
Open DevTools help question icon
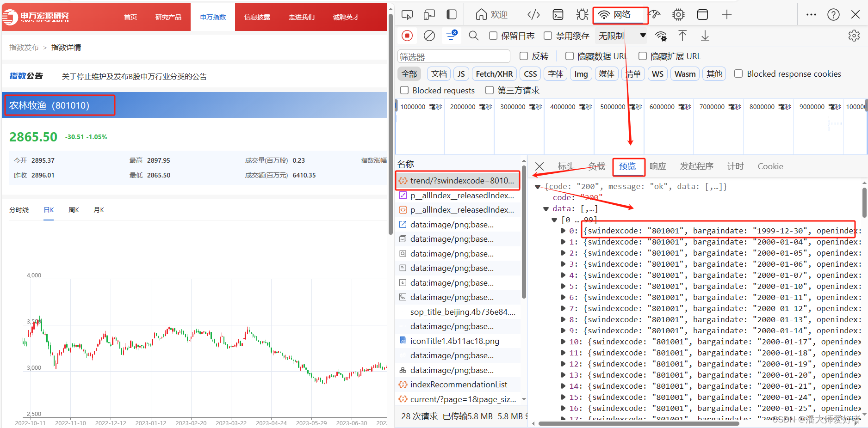(833, 15)
